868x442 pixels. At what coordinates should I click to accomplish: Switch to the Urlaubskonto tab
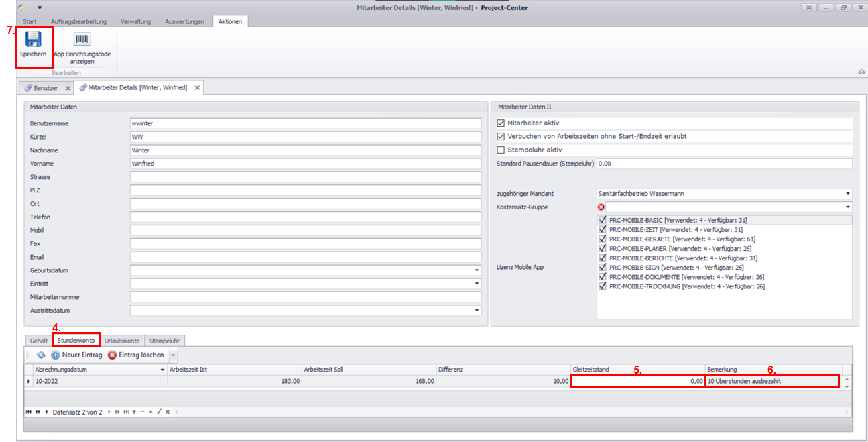tap(122, 341)
